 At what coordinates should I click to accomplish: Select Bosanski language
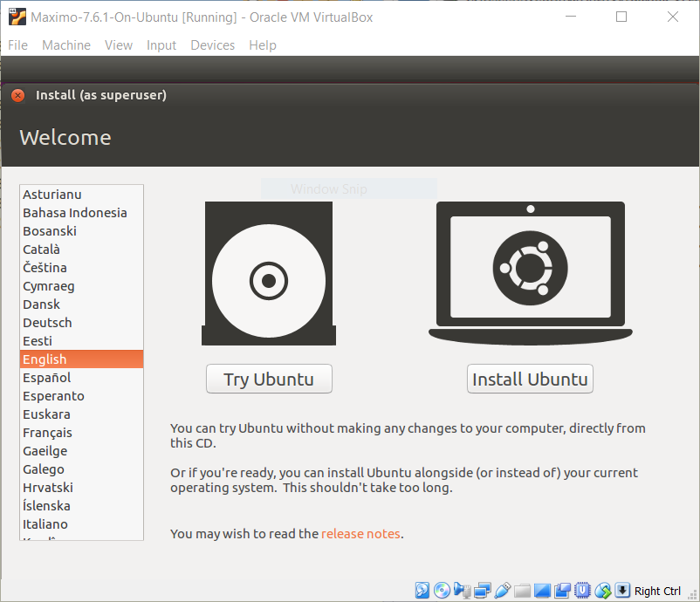coord(81,231)
